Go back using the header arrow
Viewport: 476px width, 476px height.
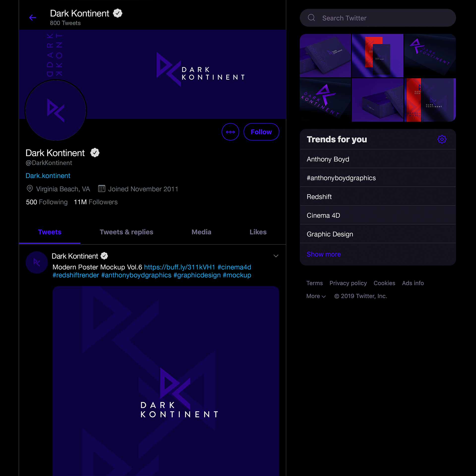point(33,18)
